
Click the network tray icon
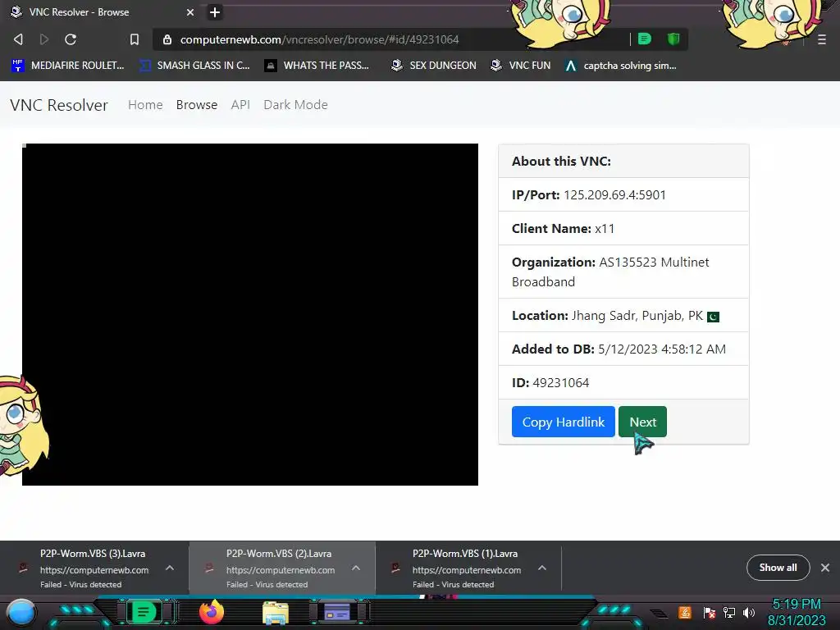[x=729, y=612]
